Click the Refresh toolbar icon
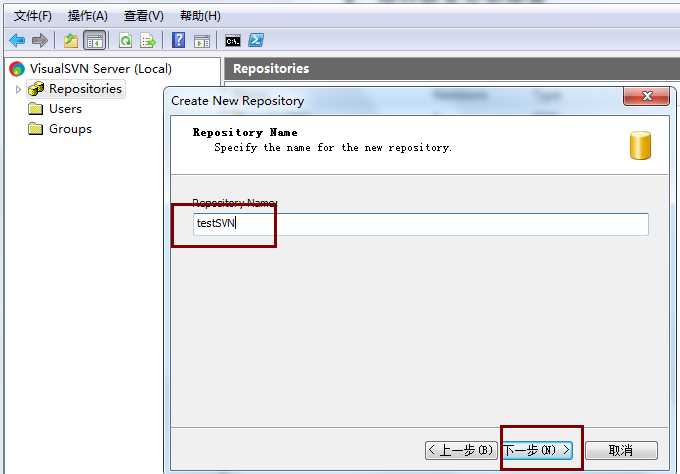The width and height of the screenshot is (680, 474). tap(126, 41)
